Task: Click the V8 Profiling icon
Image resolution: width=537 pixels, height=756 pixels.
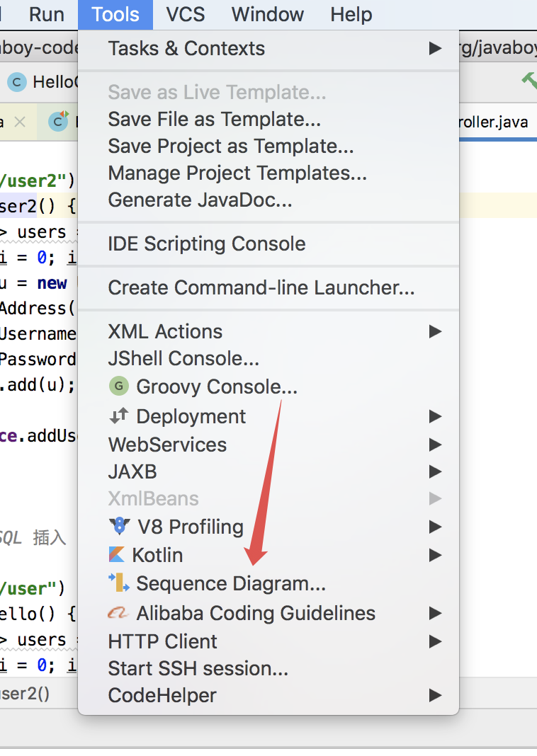Action: click(119, 526)
